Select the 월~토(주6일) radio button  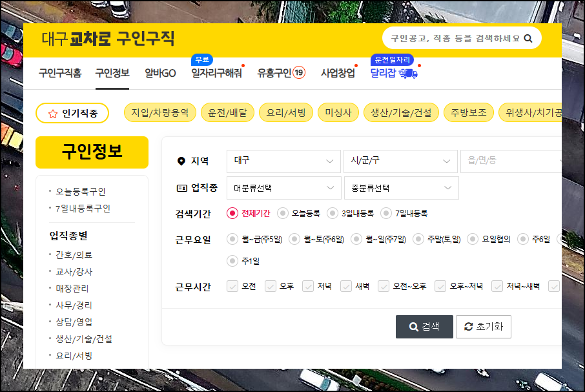(294, 239)
